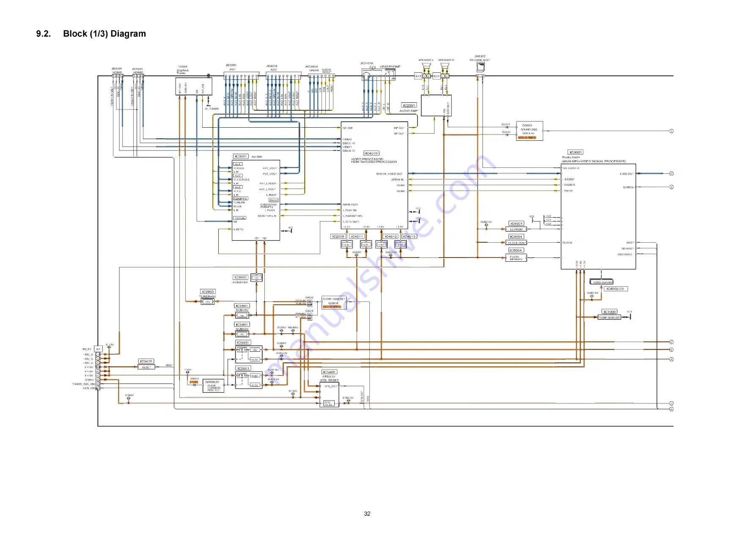Viewport: 756px width, 534px height.
Task: Click the JK4500 HDMI2 label
Action: coord(137,71)
